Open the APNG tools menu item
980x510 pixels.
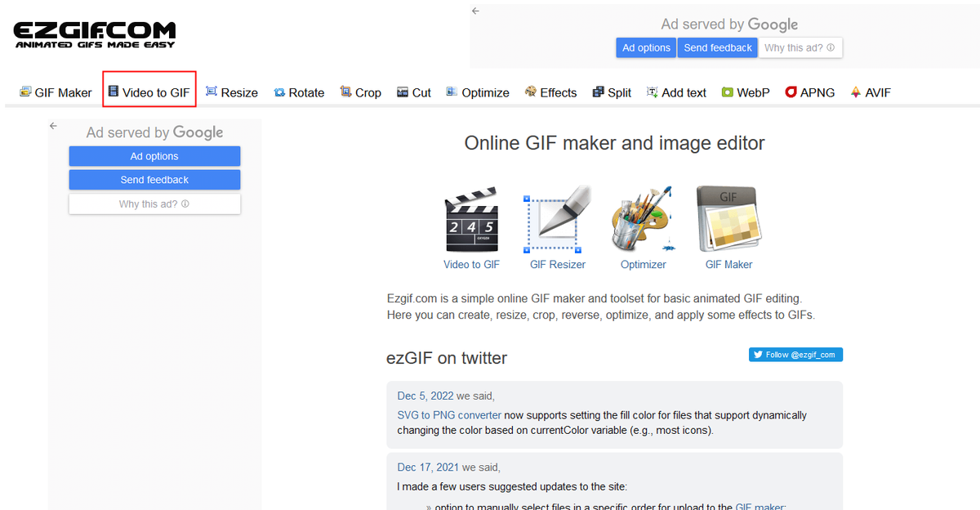810,92
